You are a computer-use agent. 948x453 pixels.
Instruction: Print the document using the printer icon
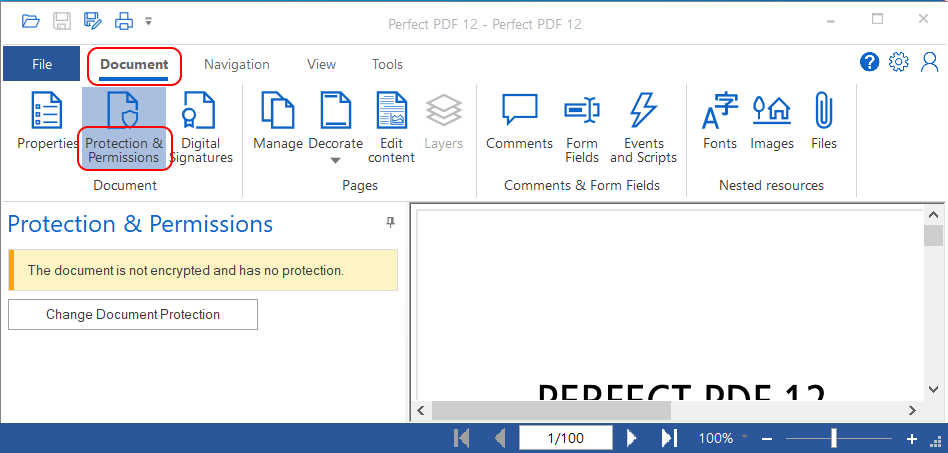(x=124, y=21)
